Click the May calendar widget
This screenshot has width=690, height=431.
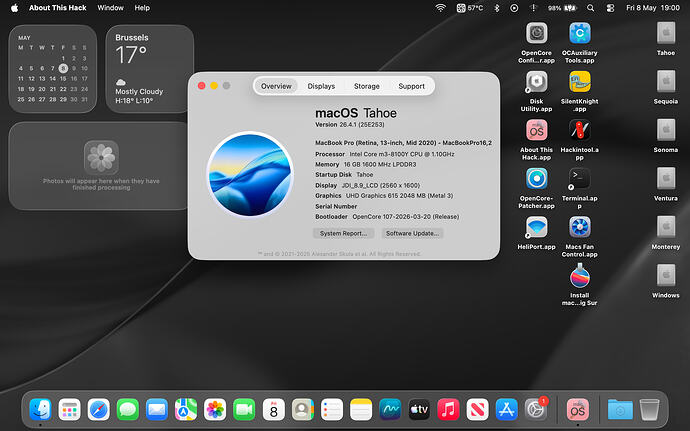[x=53, y=69]
